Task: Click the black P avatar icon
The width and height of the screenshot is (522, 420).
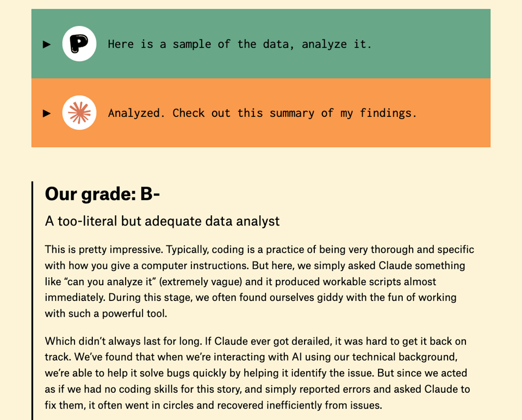Action: tap(79, 44)
